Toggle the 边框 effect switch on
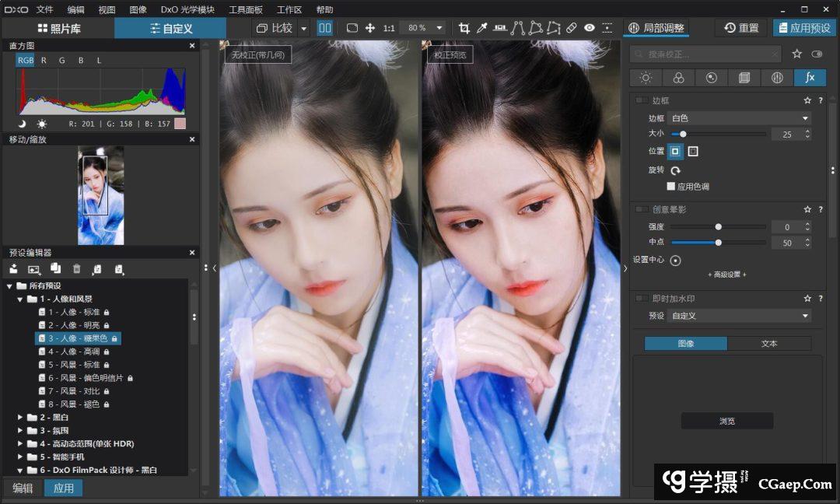This screenshot has height=504, width=840. (x=641, y=100)
